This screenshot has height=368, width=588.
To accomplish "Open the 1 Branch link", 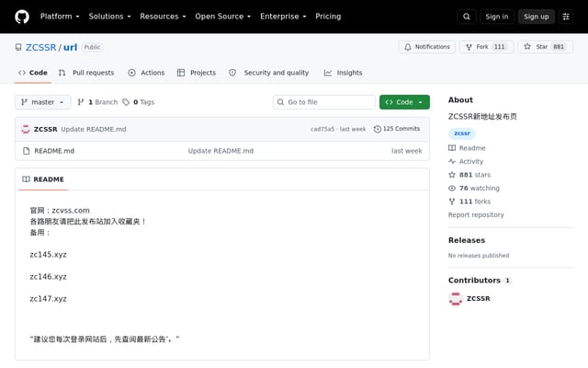I will coord(97,102).
